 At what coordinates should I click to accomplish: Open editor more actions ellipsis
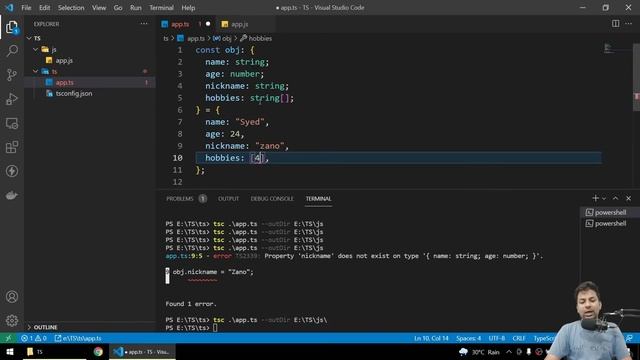point(628,24)
